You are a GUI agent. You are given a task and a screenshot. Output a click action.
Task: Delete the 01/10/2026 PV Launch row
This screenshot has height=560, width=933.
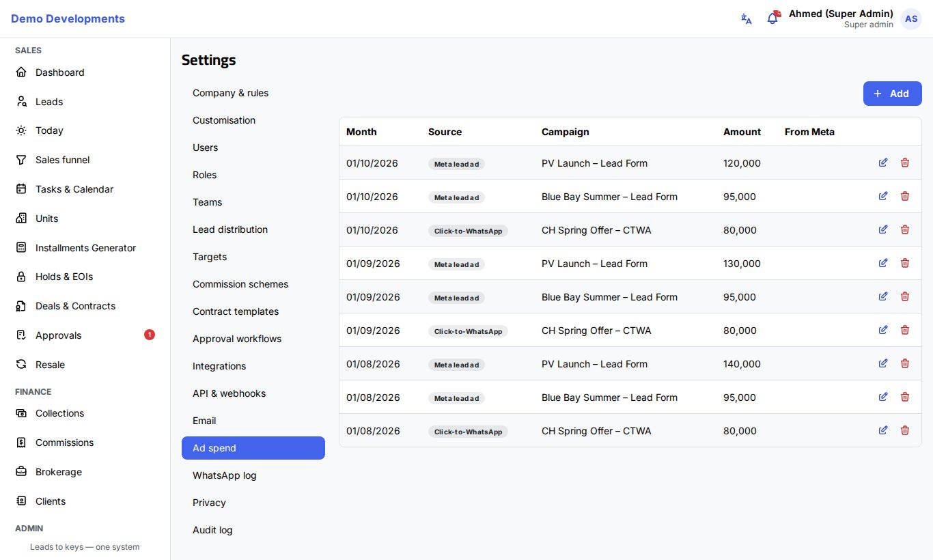point(905,163)
